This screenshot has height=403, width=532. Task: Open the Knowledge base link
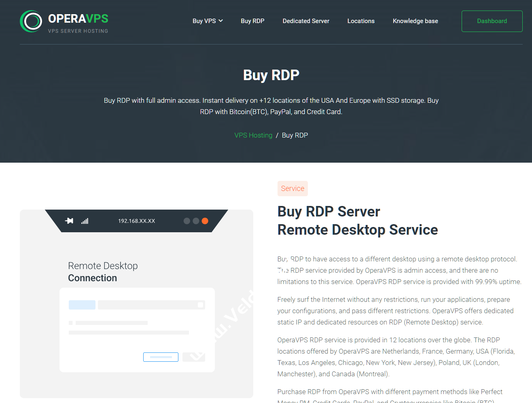(415, 21)
